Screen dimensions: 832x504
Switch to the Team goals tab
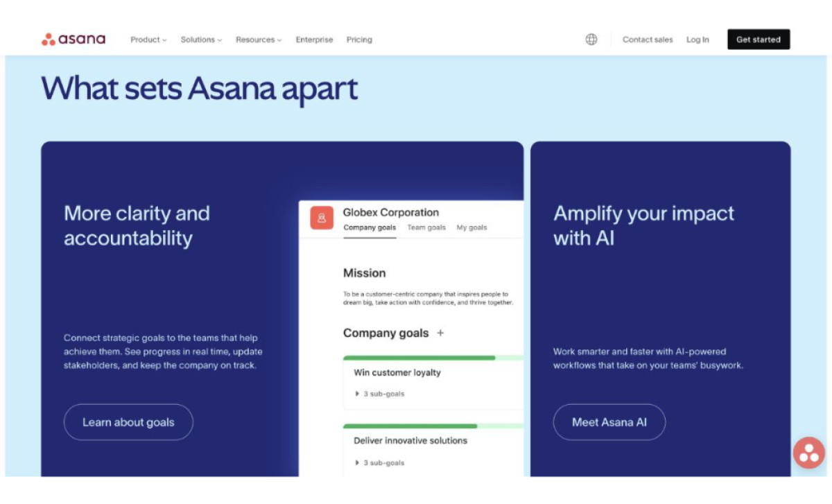[x=426, y=227]
